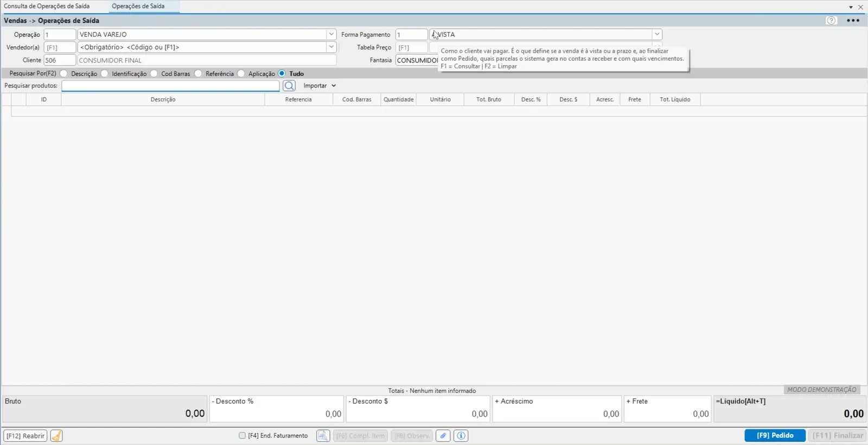868x445 pixels.
Task: Switch to Consulta de Operações de Saída tab
Action: coord(47,6)
